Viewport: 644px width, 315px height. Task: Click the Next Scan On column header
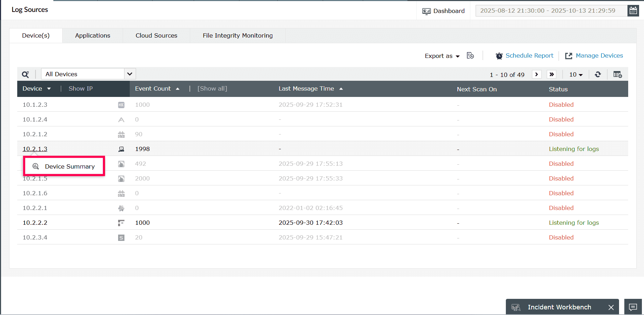click(477, 89)
